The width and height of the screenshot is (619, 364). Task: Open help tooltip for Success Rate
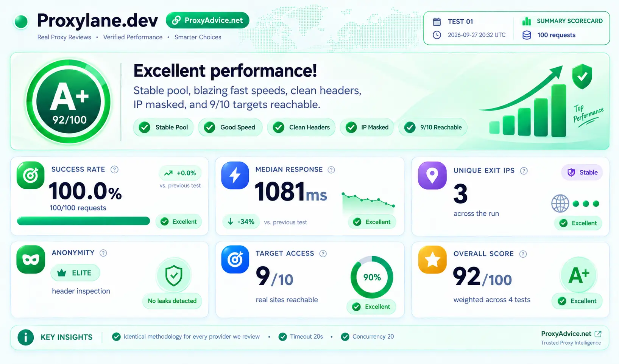114,170
